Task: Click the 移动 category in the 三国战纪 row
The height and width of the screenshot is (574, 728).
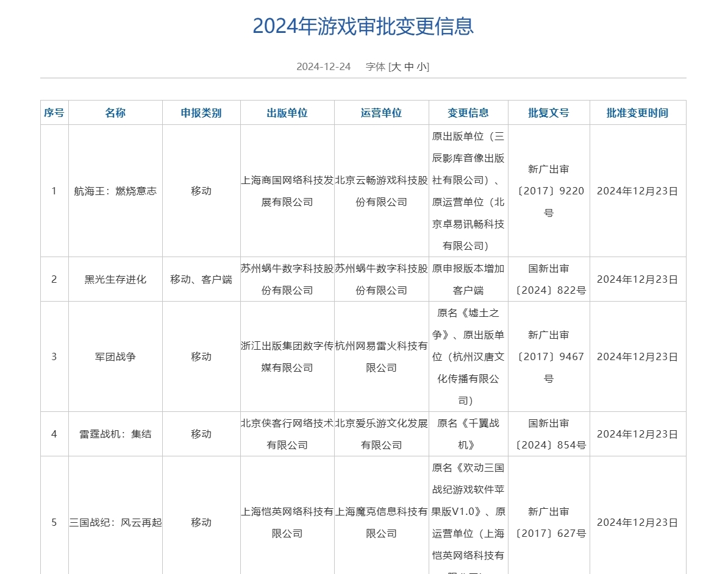Action: click(201, 522)
